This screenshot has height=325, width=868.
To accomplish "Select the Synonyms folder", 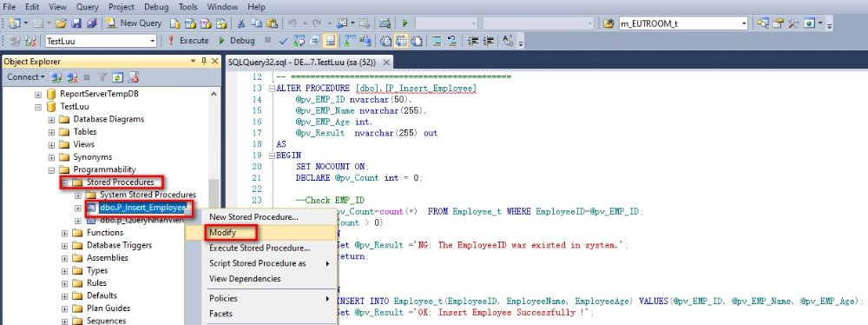I will [x=93, y=157].
